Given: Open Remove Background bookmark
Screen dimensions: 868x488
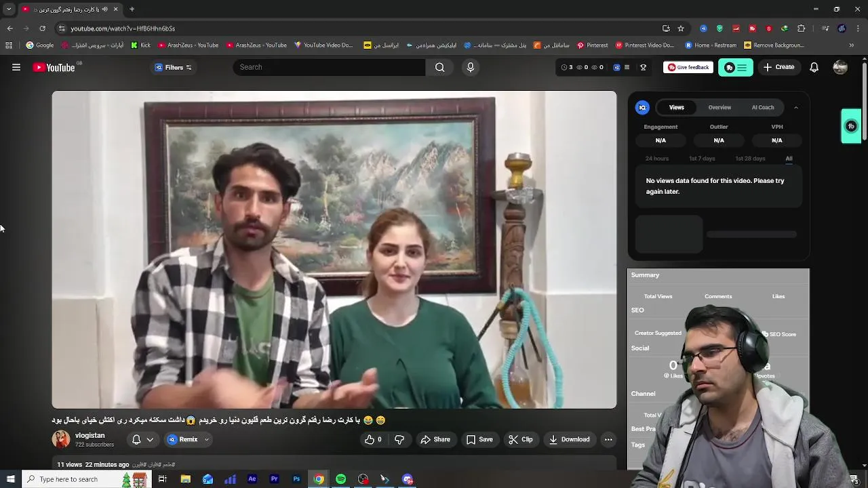Looking at the screenshot, I should click(x=774, y=45).
